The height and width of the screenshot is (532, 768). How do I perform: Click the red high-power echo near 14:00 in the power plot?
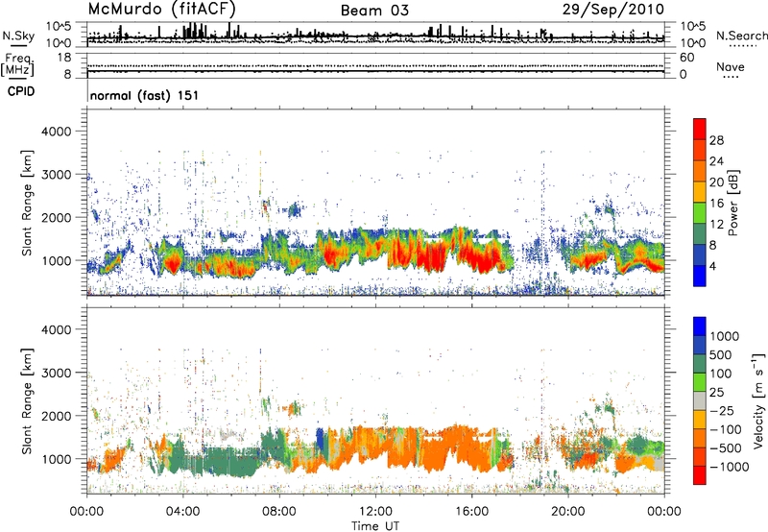[431, 257]
